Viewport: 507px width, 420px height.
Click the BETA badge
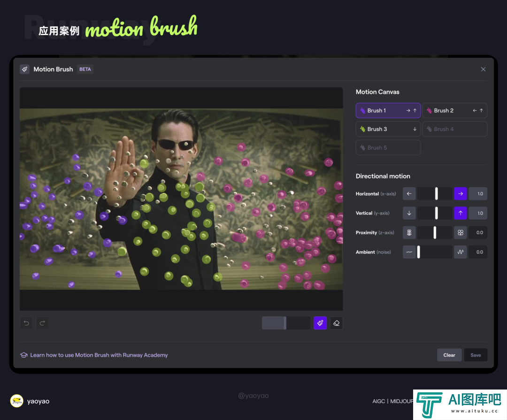(x=85, y=69)
